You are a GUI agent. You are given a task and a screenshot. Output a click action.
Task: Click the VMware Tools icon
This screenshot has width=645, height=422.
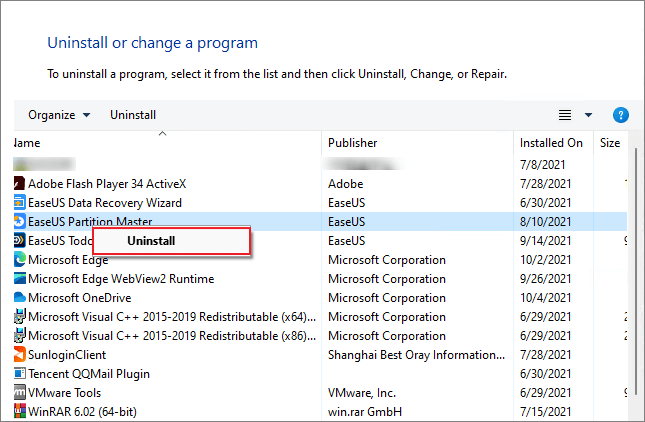coord(19,393)
